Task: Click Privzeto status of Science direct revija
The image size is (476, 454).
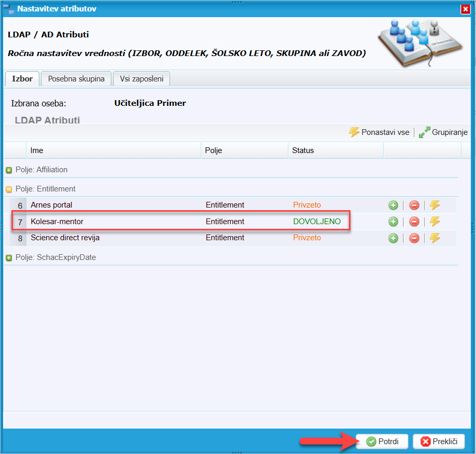Action: coord(307,238)
